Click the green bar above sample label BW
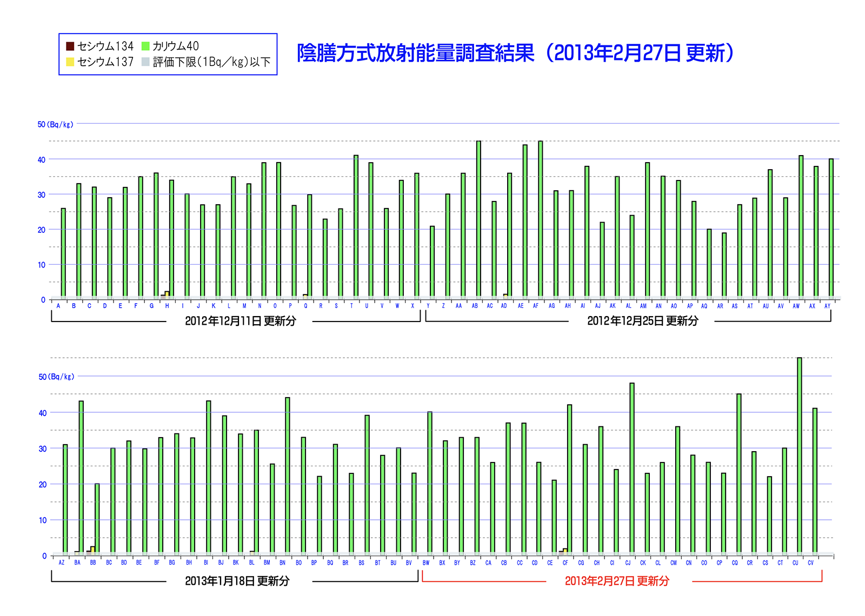This screenshot has width=865, height=616. tap(429, 483)
